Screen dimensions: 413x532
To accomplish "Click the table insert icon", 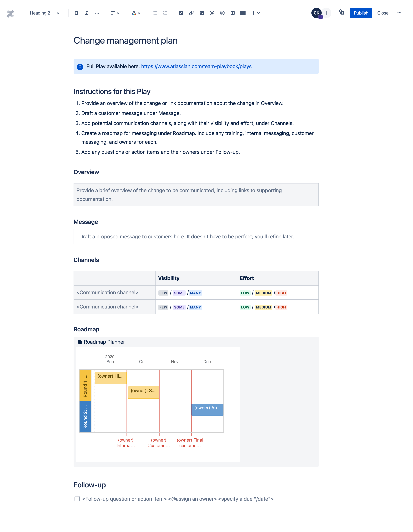I will tap(233, 13).
